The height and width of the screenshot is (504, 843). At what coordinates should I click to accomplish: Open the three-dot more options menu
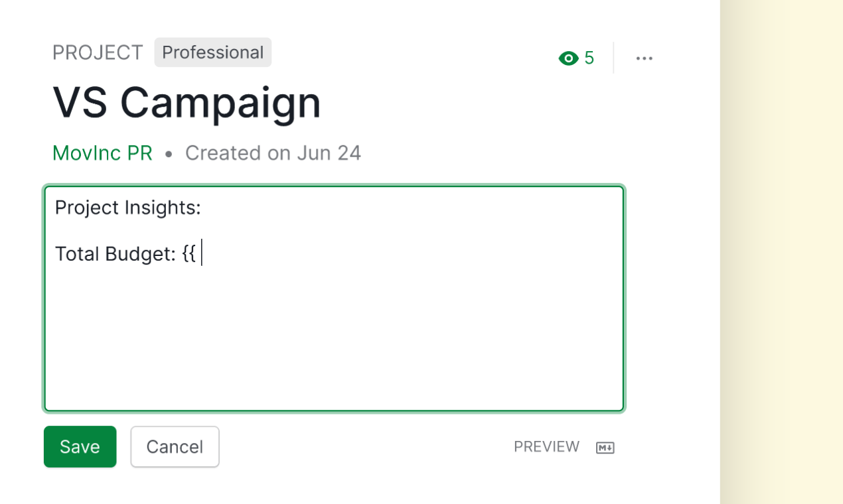click(x=644, y=58)
